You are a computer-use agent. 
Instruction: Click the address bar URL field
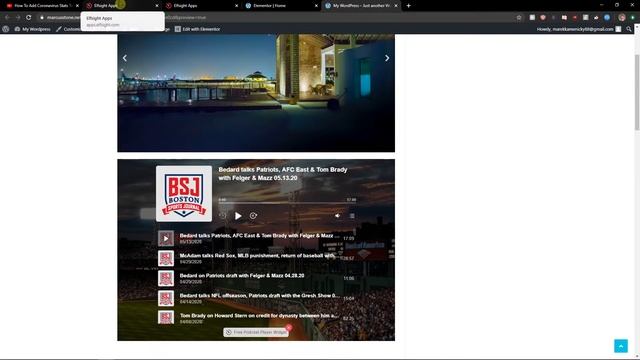280,18
